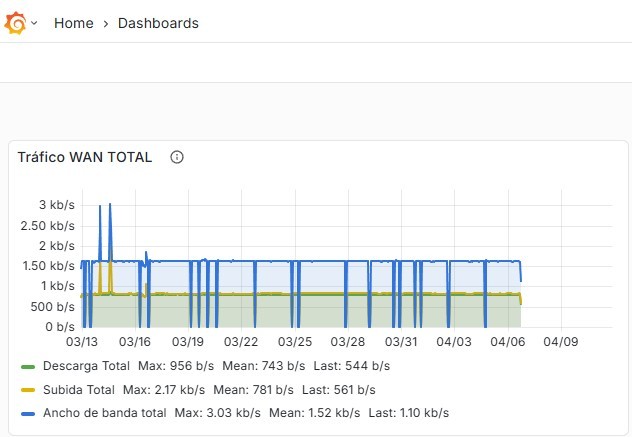Expand the chevron next to Grafana logo
The height and width of the screenshot is (437, 632).
pyautogui.click(x=34, y=23)
